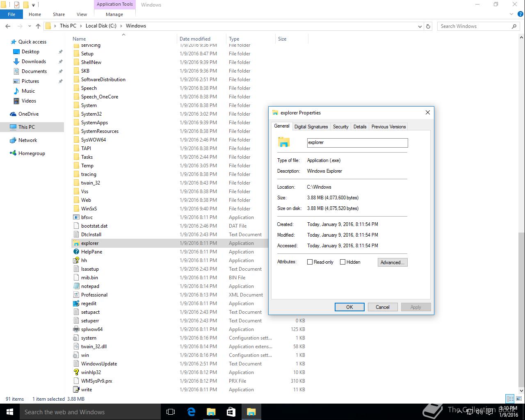Open the regedit application icon
The image size is (525, 420).
(76, 304)
